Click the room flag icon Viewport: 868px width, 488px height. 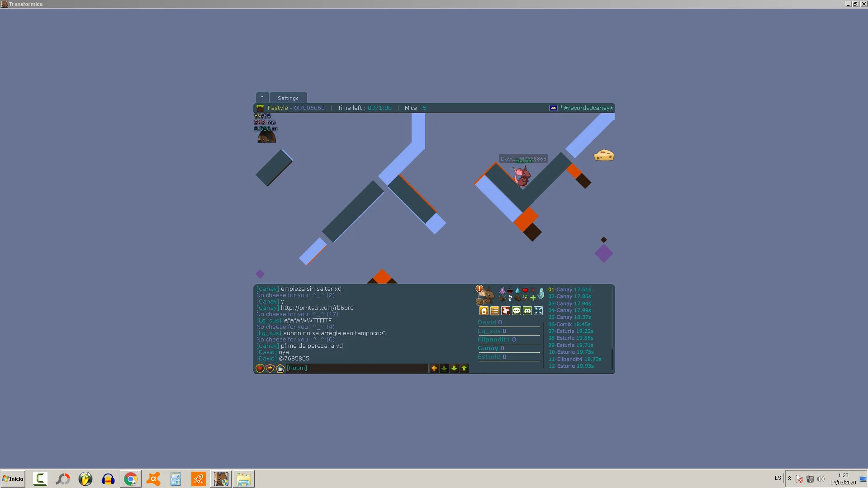[x=553, y=108]
